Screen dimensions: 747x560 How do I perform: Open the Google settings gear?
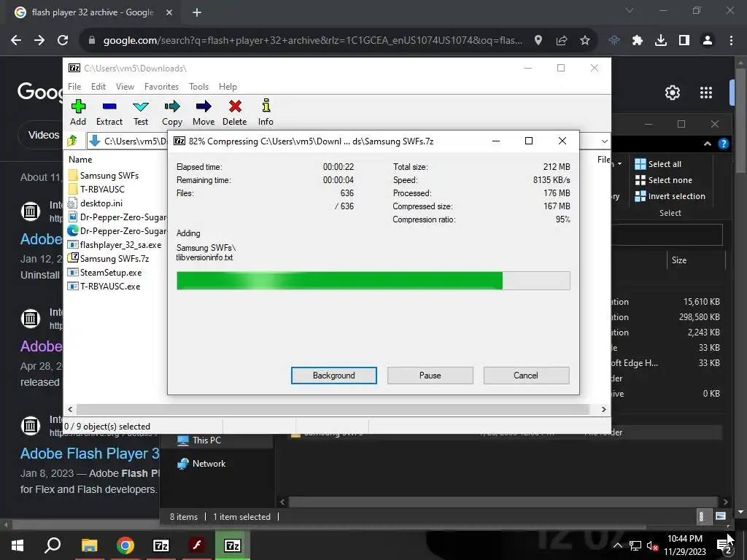[x=672, y=93]
